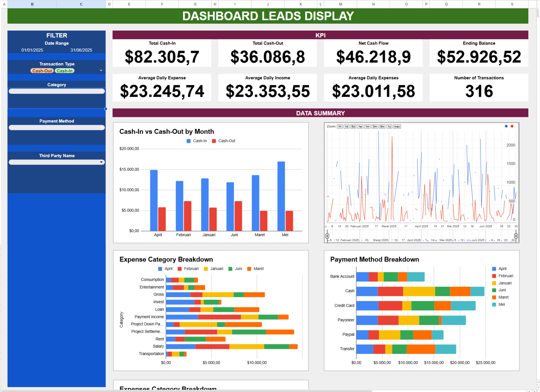Image resolution: width=540 pixels, height=392 pixels.
Task: Set timeline zoom to 1h
Action: (340, 127)
